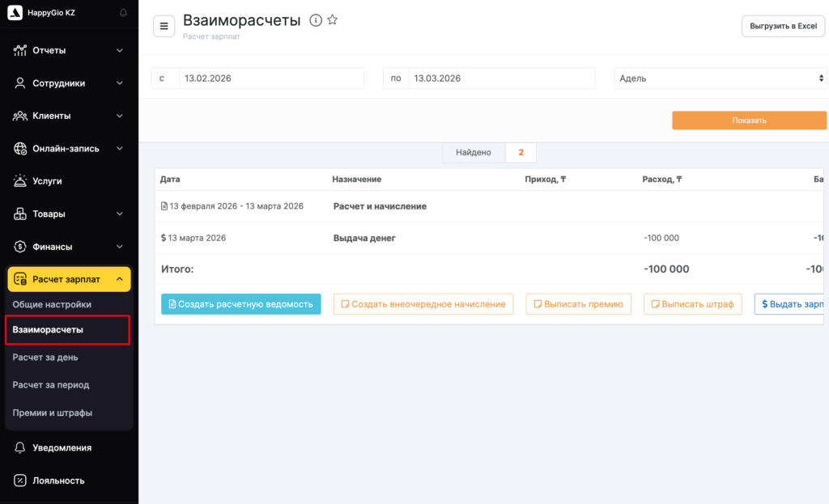Click the info icon beside Взаиморасчеты title
This screenshot has height=504, width=829.
316,21
